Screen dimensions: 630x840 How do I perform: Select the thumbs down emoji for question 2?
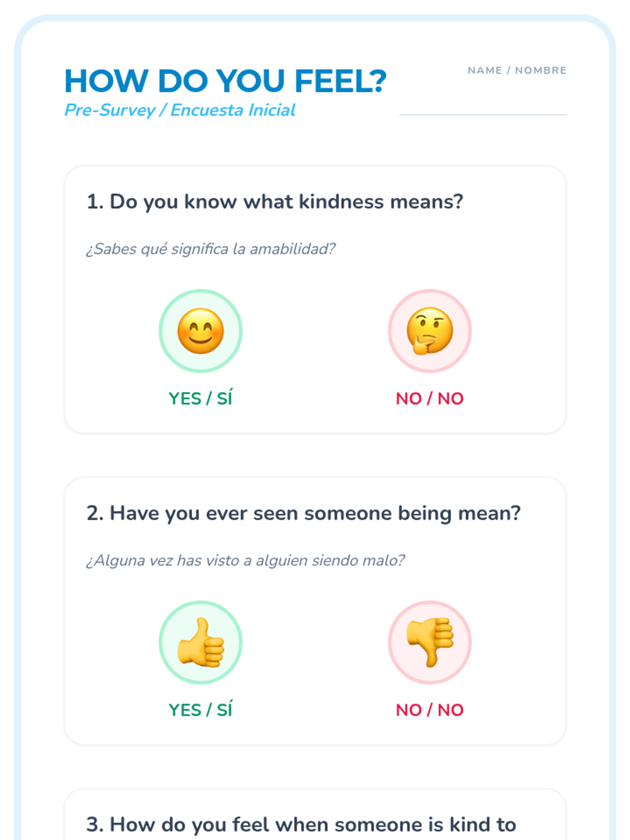point(429,642)
